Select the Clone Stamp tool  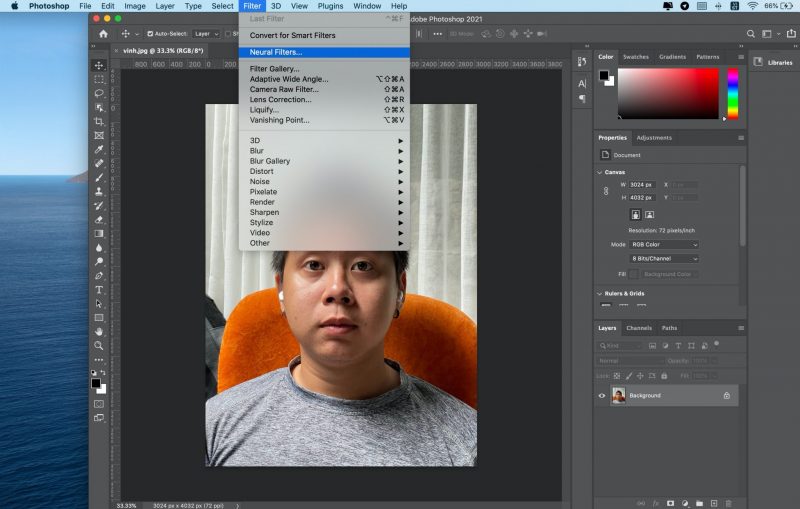99,192
